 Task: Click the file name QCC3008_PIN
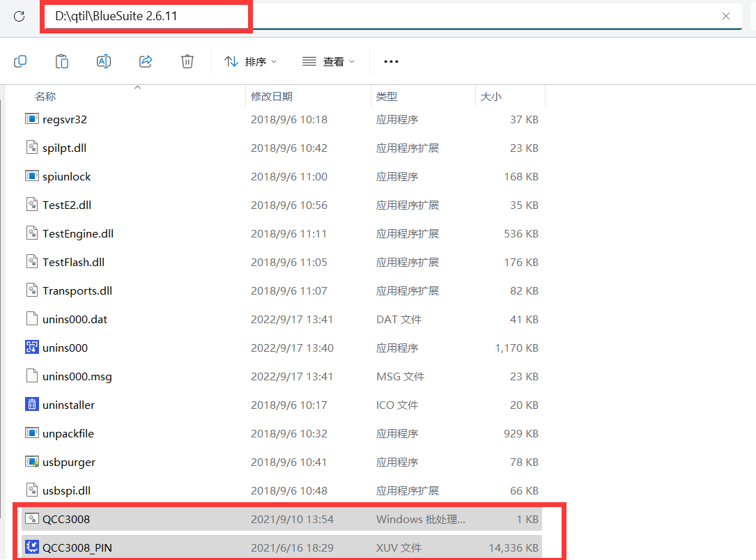[x=77, y=547]
